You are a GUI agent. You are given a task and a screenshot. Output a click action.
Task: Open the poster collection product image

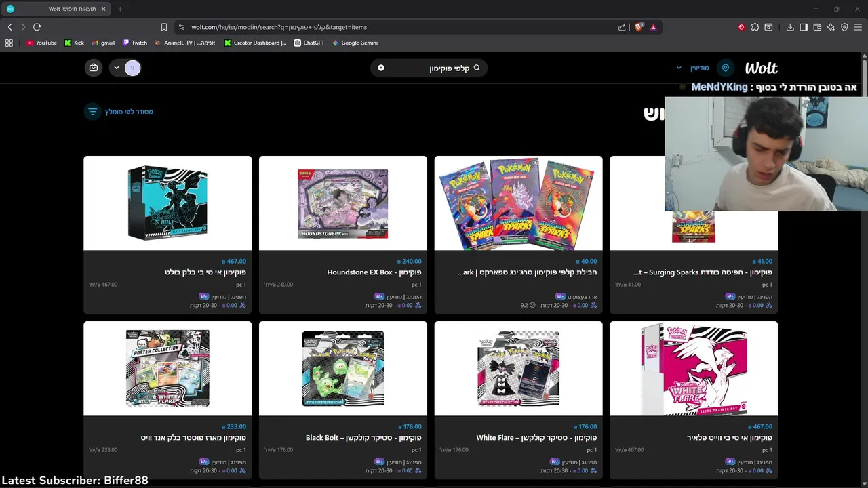167,368
